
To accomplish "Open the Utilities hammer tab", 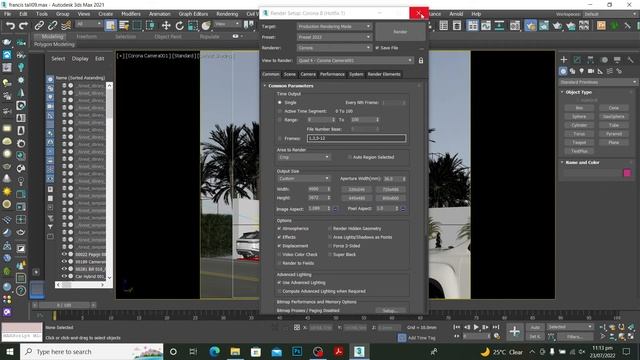I will (x=631, y=60).
